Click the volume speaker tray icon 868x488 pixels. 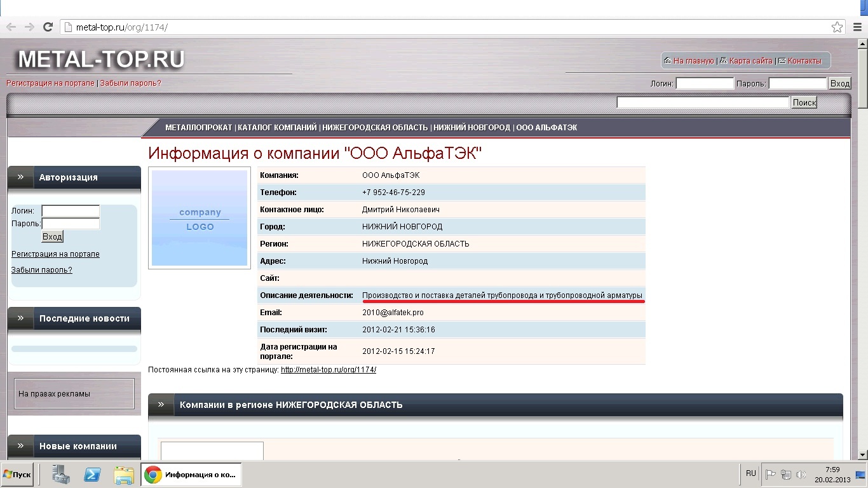[801, 474]
